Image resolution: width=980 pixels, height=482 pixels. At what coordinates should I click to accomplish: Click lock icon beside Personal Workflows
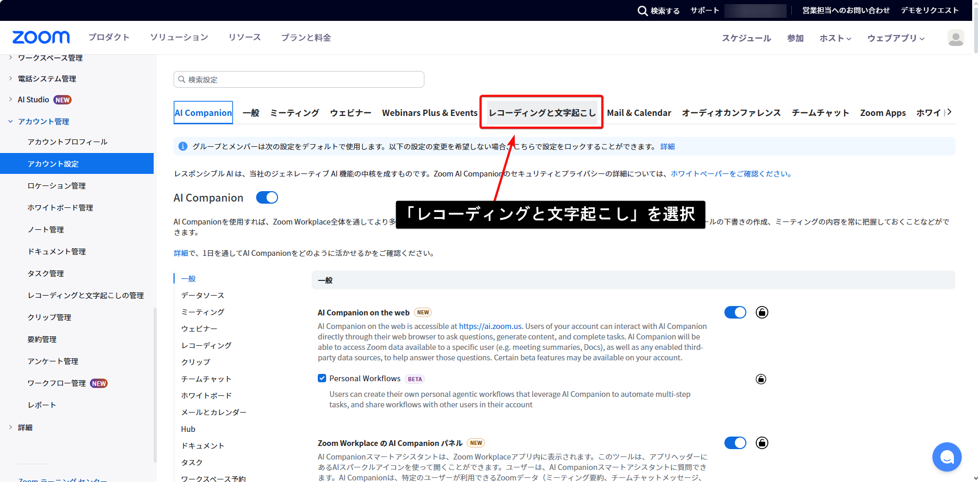[761, 379]
